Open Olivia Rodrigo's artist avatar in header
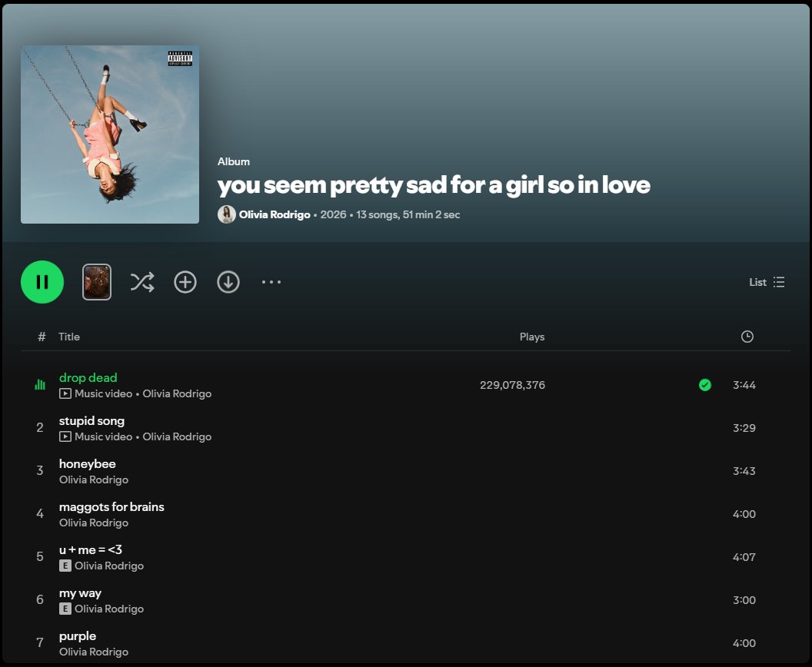 pyautogui.click(x=226, y=214)
